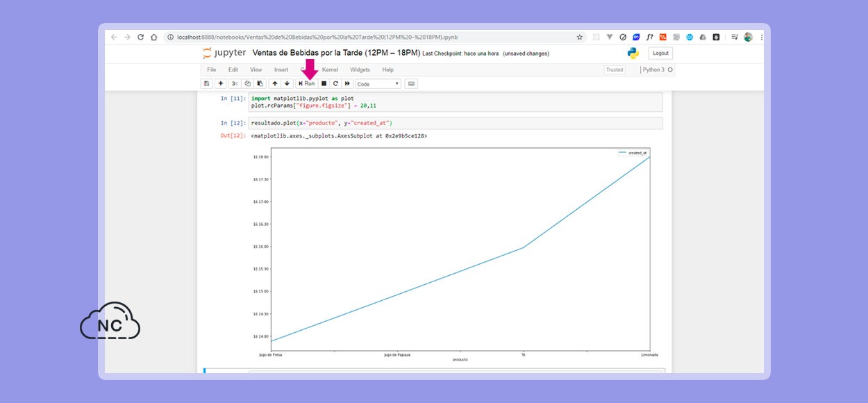
Task: Click the Jugo de Papaya axis label
Action: (397, 355)
